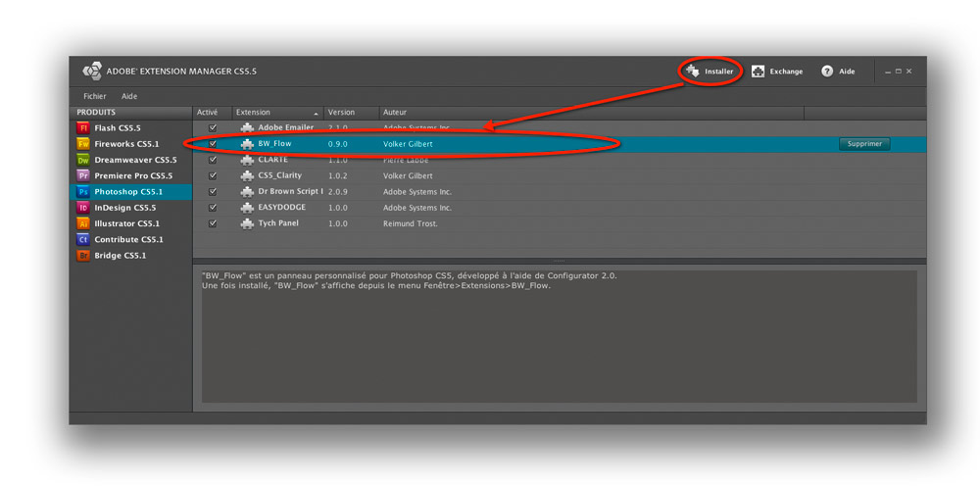Screen dimensions: 980x487
Task: Click the PRODUITS panel header
Action: click(x=130, y=113)
